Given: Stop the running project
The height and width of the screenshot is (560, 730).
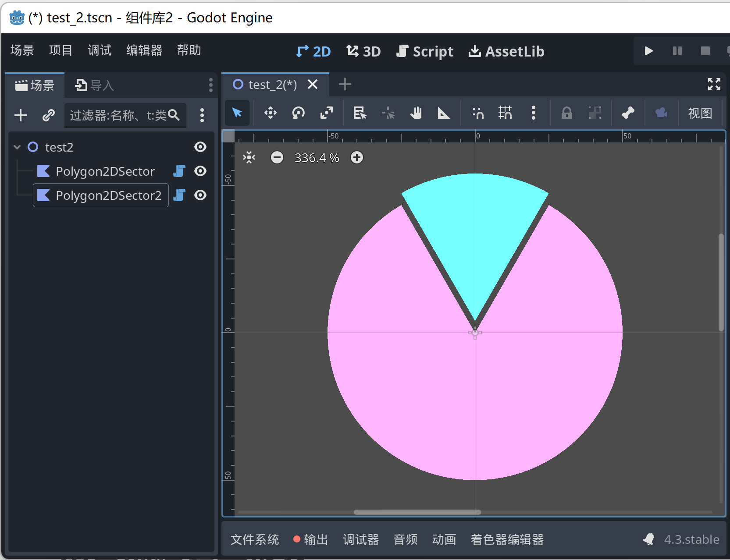Looking at the screenshot, I should 705,51.
